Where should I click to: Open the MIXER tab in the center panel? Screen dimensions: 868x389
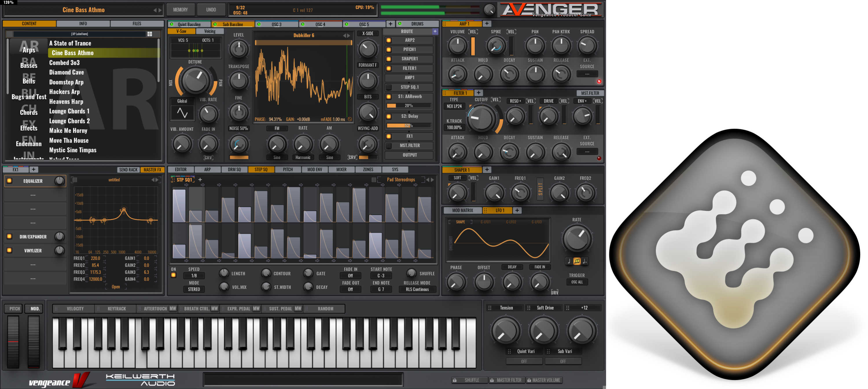click(x=342, y=169)
